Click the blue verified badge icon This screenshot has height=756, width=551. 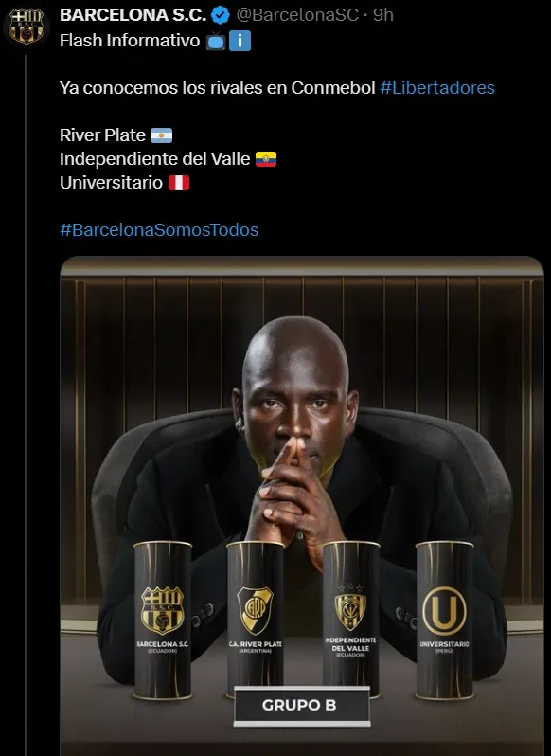pos(221,15)
